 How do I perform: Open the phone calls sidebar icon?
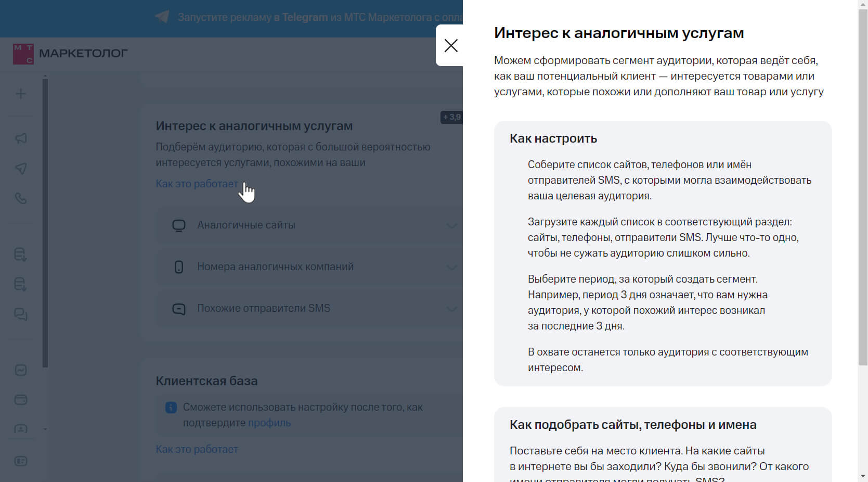coord(21,198)
